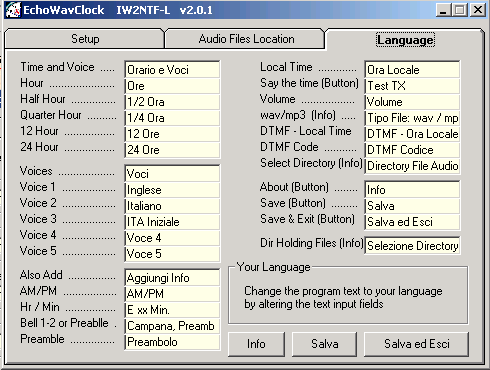Screen dimensions: 490x370
Task: Click the Info button at bottom
Action: click(256, 344)
